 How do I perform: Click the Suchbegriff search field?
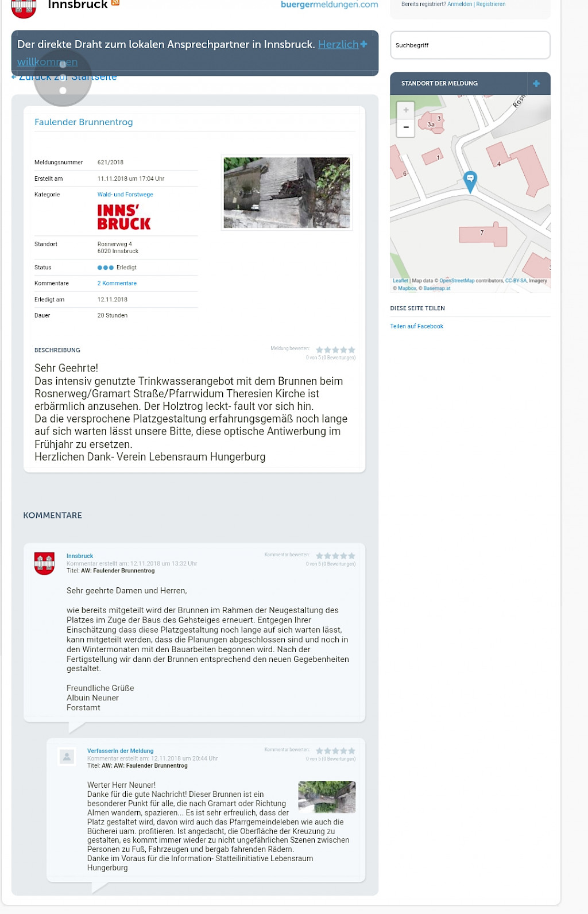click(x=470, y=45)
